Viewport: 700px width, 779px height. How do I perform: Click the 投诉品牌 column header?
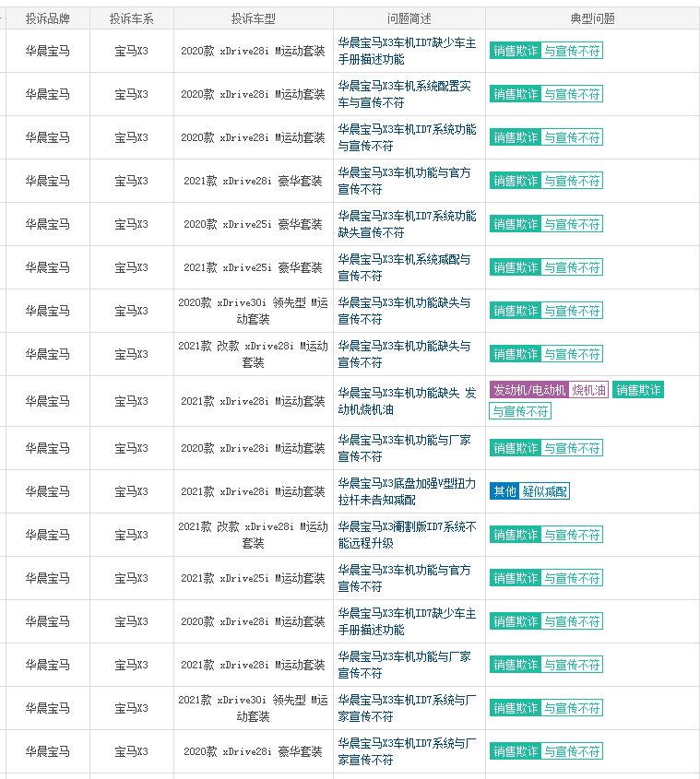pos(48,18)
